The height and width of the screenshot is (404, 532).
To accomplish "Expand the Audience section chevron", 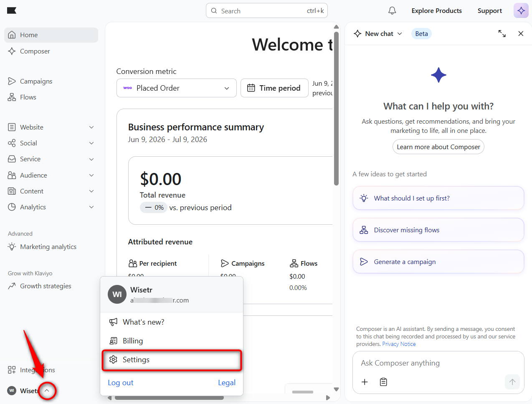I will (x=91, y=175).
